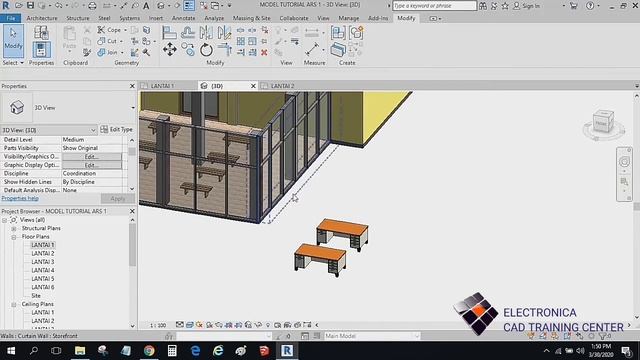Toggle Reveal Hidden Elements light bulb

268,325
